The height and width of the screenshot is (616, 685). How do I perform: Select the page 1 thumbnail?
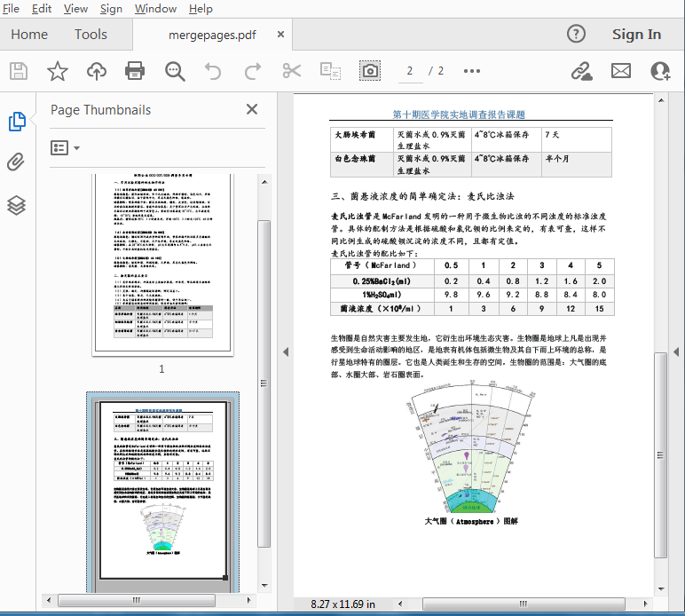tap(162, 265)
